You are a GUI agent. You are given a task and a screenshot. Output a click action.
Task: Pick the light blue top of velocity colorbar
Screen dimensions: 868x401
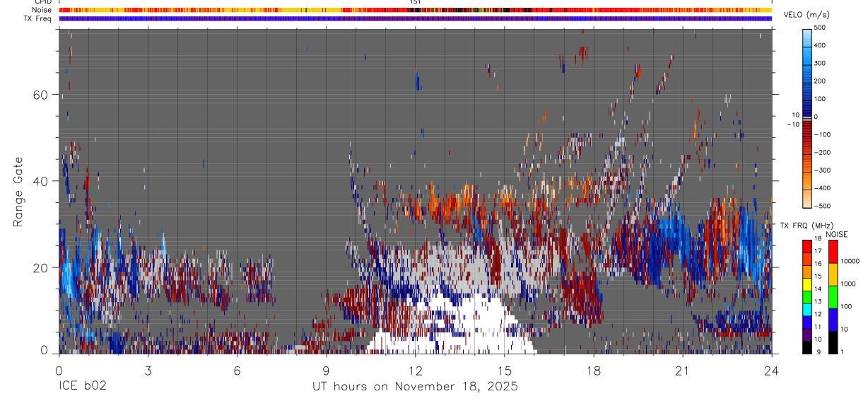click(807, 37)
